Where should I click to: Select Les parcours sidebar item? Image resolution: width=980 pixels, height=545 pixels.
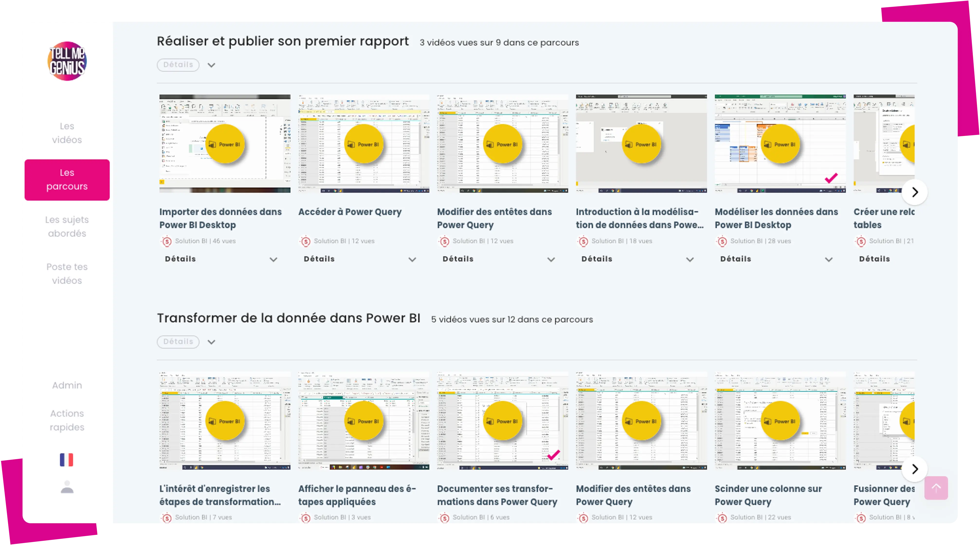pyautogui.click(x=67, y=179)
